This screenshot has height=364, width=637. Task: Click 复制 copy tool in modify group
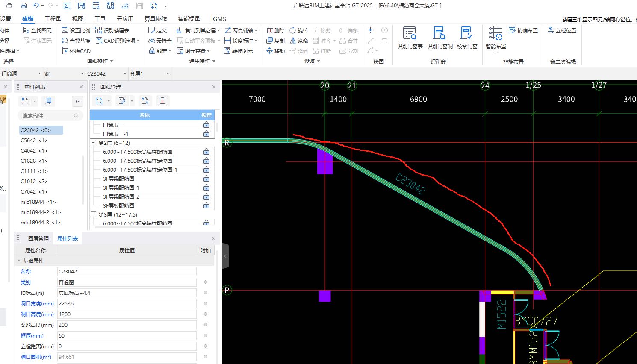[275, 41]
